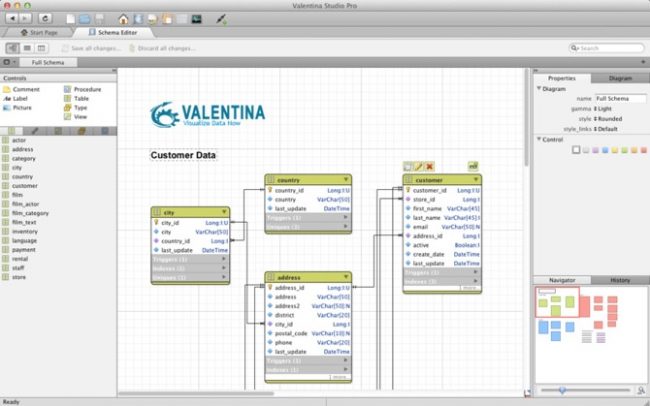Click the pencil edit icon above customer table

click(419, 167)
